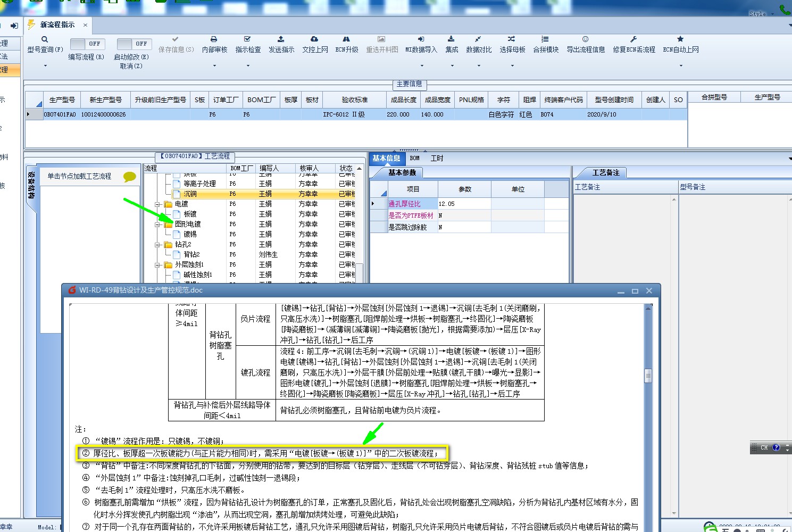Select the 镀锡 tree item
This screenshot has height=532, width=792.
pyautogui.click(x=190, y=234)
